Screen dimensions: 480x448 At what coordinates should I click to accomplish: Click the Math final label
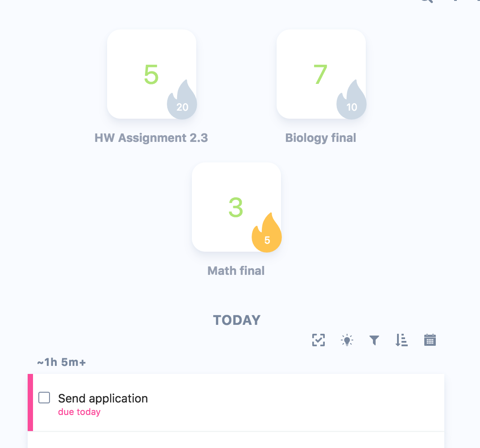click(236, 271)
